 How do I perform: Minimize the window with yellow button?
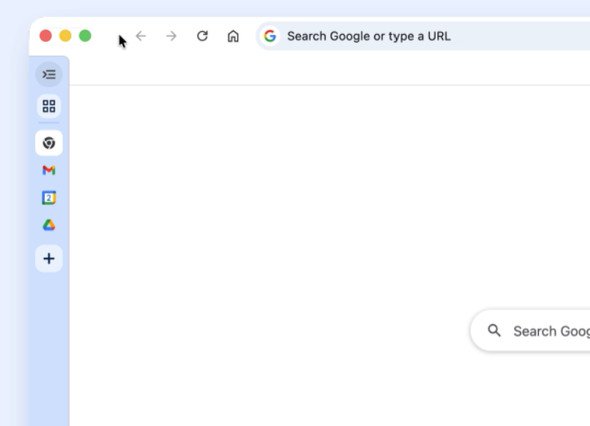65,36
